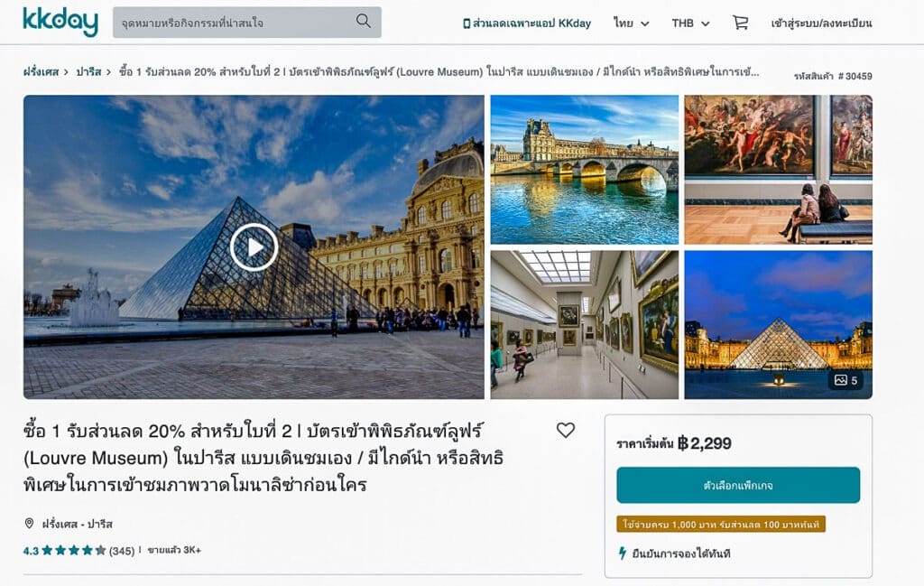This screenshot has width=924, height=586.
Task: Click the KKday logo
Action: 60,22
